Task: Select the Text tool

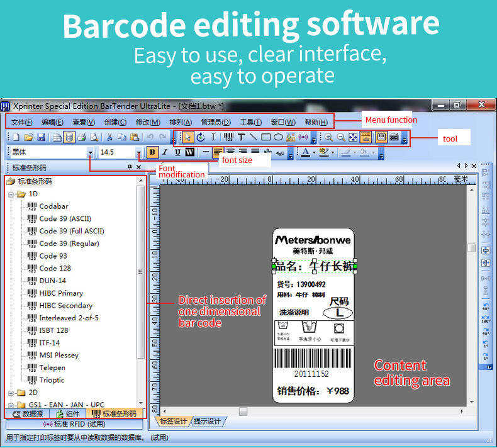Action: pos(241,137)
